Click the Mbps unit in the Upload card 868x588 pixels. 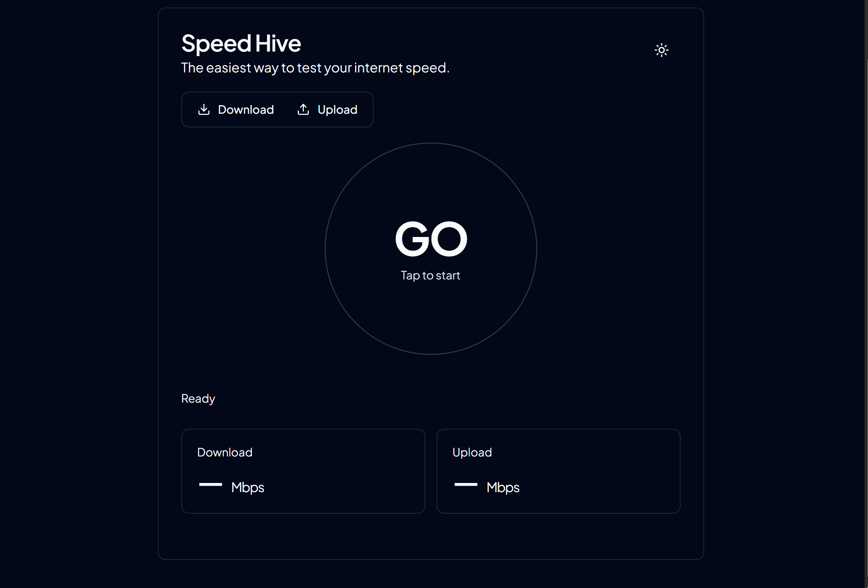(x=503, y=487)
